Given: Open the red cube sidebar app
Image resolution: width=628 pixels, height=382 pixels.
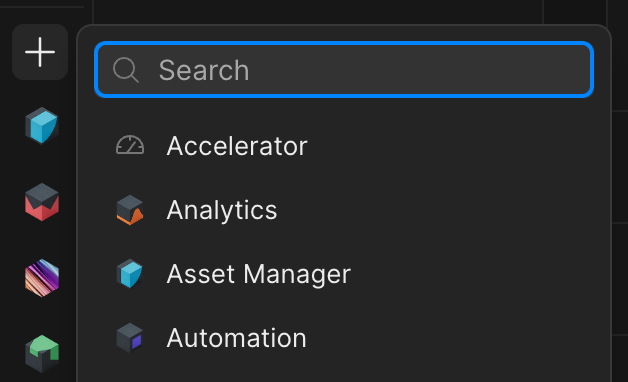Looking at the screenshot, I should pos(42,202).
